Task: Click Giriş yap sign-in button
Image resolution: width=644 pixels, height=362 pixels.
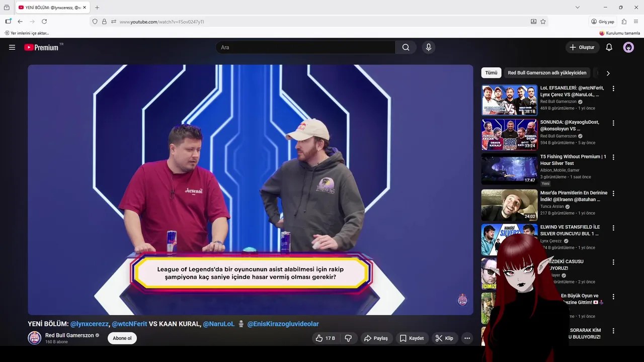Action: [603, 22]
